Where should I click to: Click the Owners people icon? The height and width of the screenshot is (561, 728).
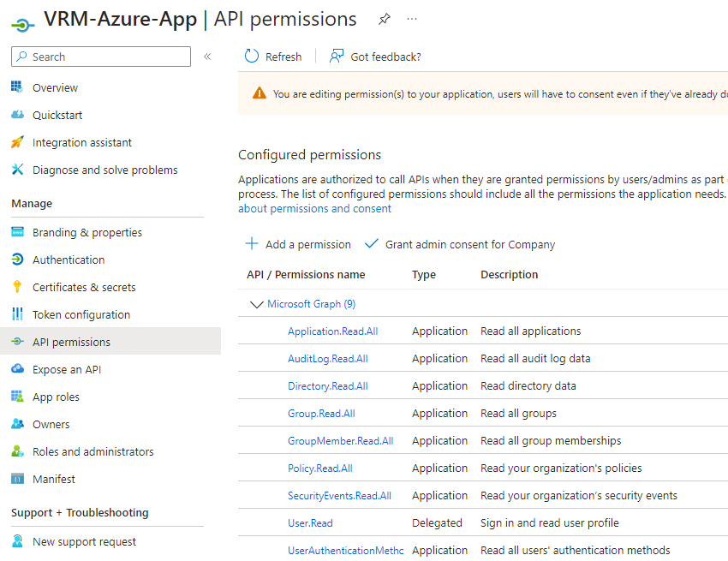(x=17, y=424)
